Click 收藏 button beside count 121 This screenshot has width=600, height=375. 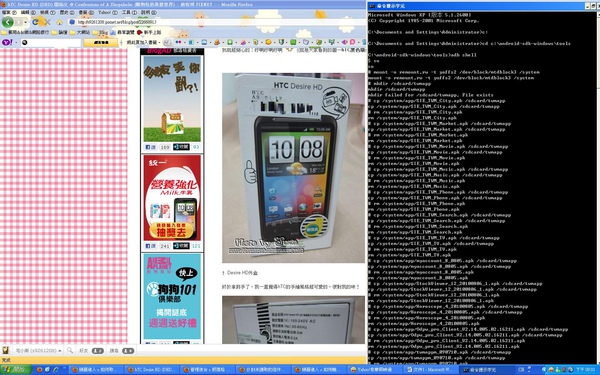pos(181,246)
